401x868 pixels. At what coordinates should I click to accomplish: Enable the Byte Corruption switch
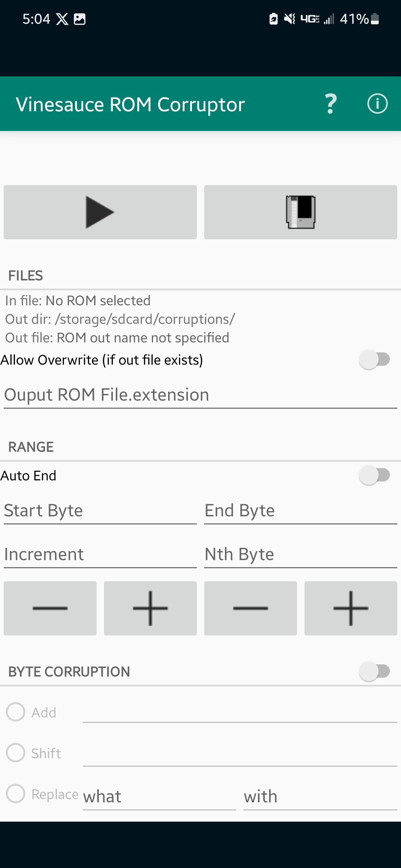point(374,671)
